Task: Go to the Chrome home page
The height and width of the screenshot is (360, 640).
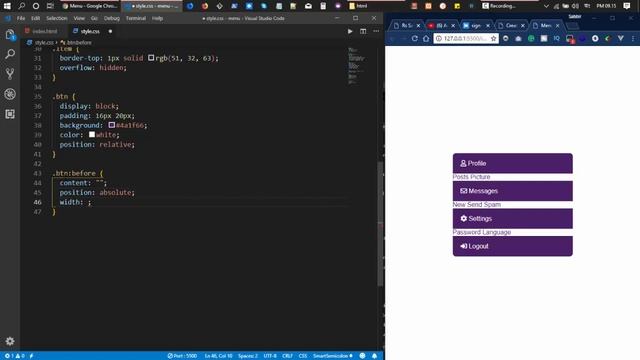Action: click(426, 38)
